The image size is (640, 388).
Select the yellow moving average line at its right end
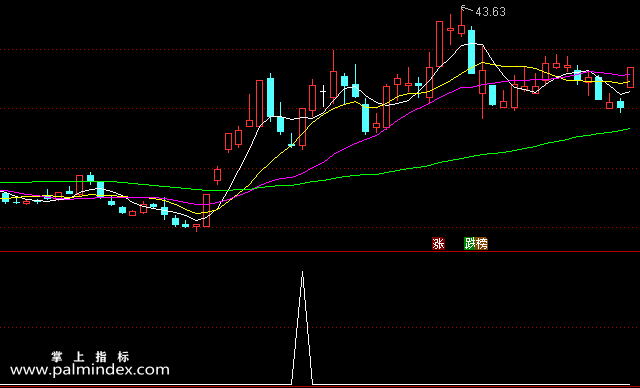pyautogui.click(x=627, y=82)
